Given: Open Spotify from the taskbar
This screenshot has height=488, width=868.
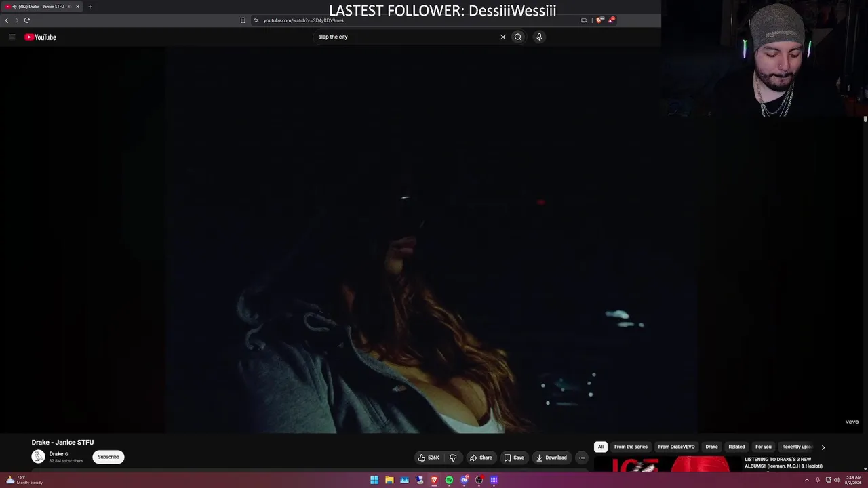Looking at the screenshot, I should (449, 480).
